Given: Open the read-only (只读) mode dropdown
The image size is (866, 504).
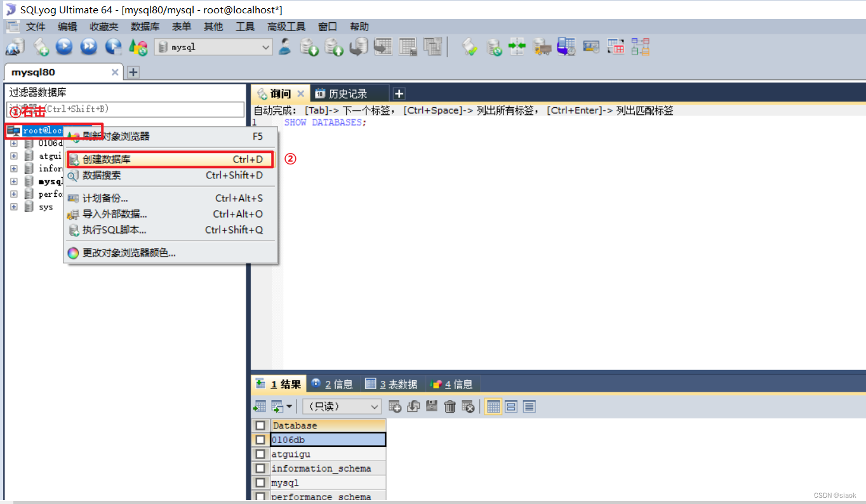Looking at the screenshot, I should (342, 406).
